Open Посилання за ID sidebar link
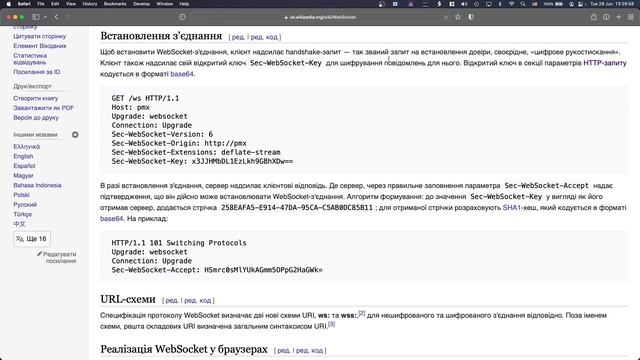Viewport: 640px width, 360px height. (37, 72)
